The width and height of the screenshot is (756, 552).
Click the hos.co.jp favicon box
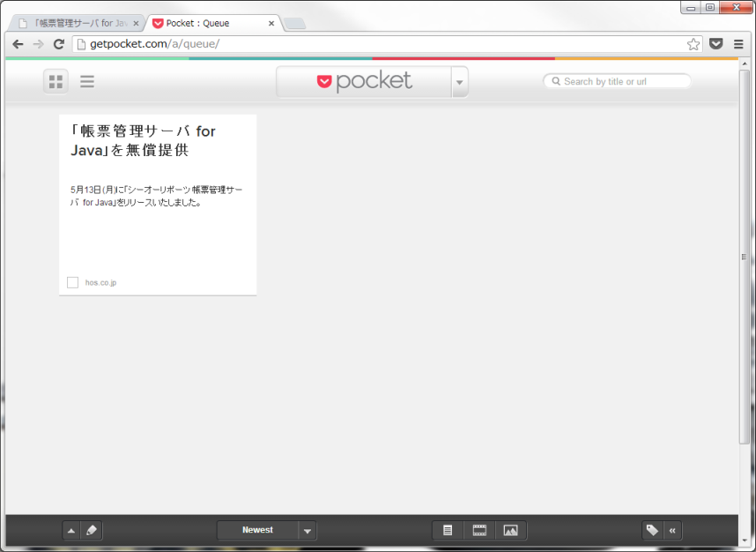coord(72,282)
